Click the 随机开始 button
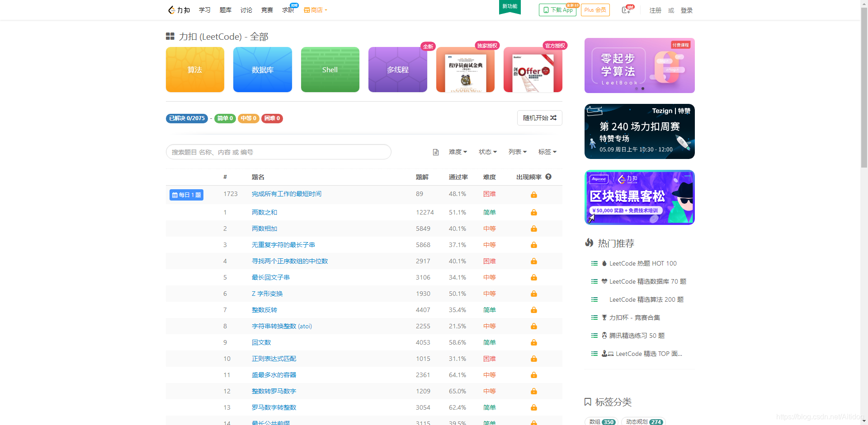The height and width of the screenshot is (425, 868). 539,118
